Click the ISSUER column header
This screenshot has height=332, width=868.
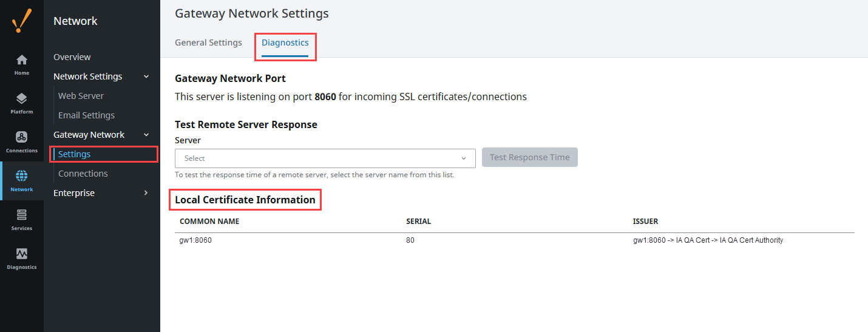(x=645, y=222)
